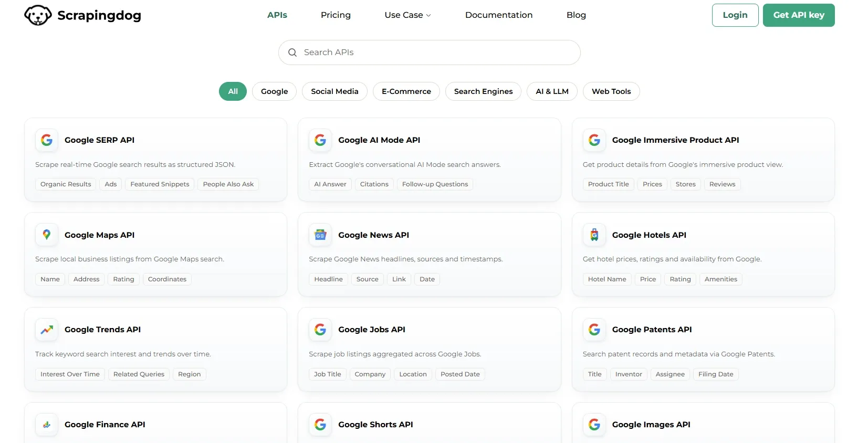Visit the Blog page

point(576,15)
